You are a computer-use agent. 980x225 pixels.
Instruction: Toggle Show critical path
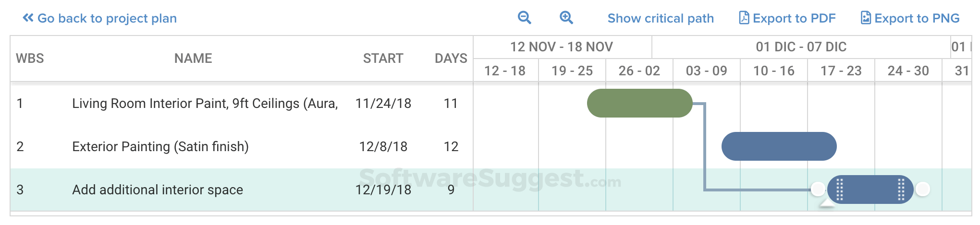(x=661, y=18)
